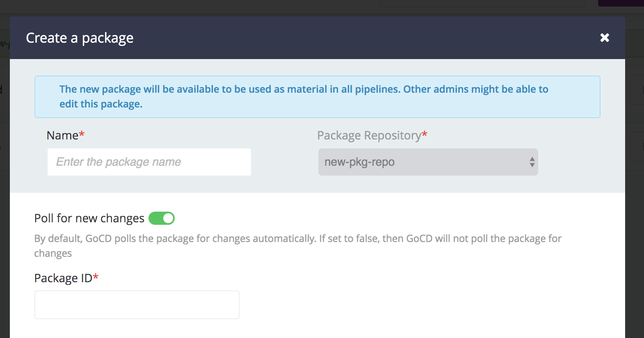
Task: Focus the Package ID text box
Action: pyautogui.click(x=137, y=305)
